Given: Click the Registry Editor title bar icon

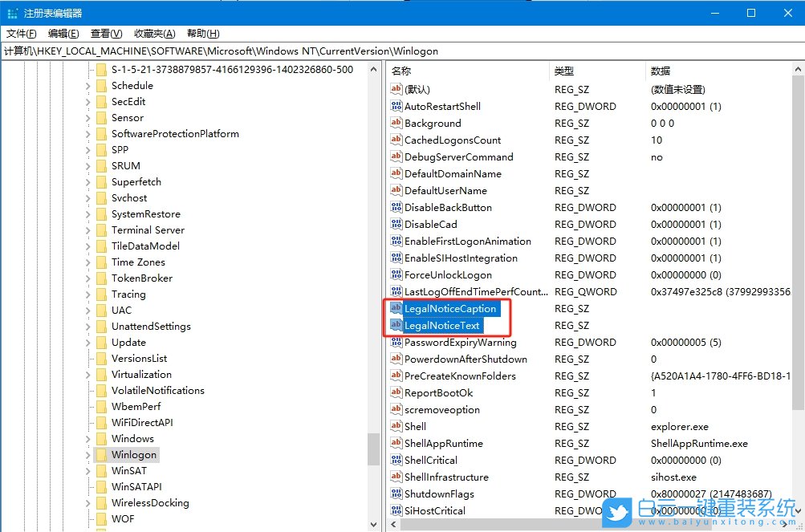Looking at the screenshot, I should (x=11, y=12).
